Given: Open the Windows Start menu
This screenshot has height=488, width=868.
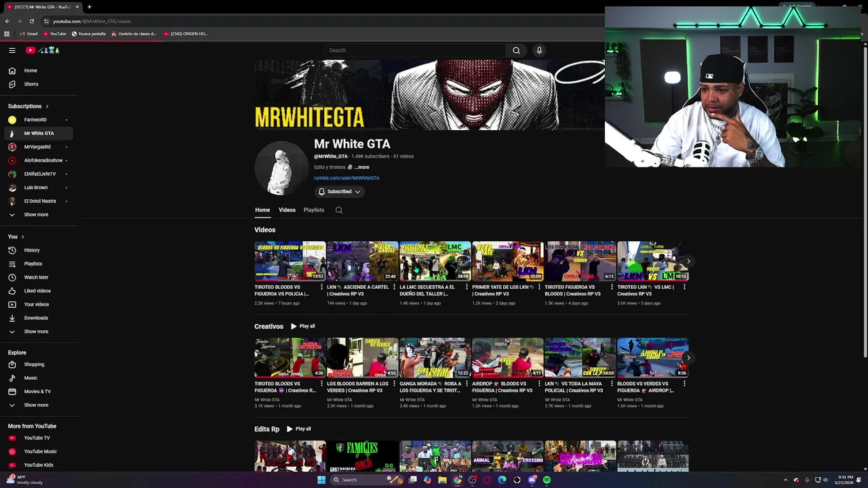Looking at the screenshot, I should (321, 480).
